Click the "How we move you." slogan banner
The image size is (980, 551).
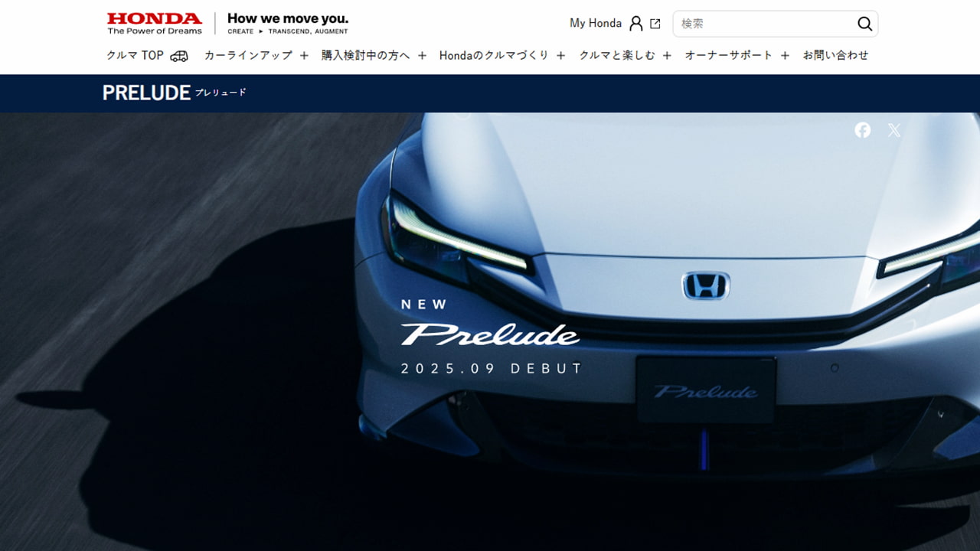[288, 24]
